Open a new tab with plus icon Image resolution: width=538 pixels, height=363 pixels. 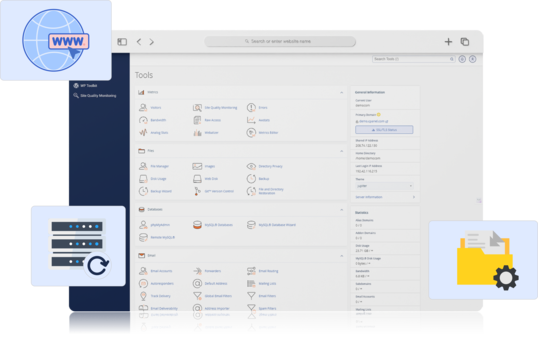[x=448, y=42]
